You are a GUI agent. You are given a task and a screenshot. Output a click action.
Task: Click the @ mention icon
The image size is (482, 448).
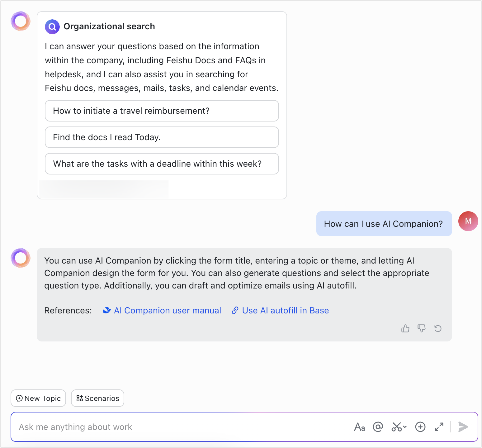coord(378,427)
